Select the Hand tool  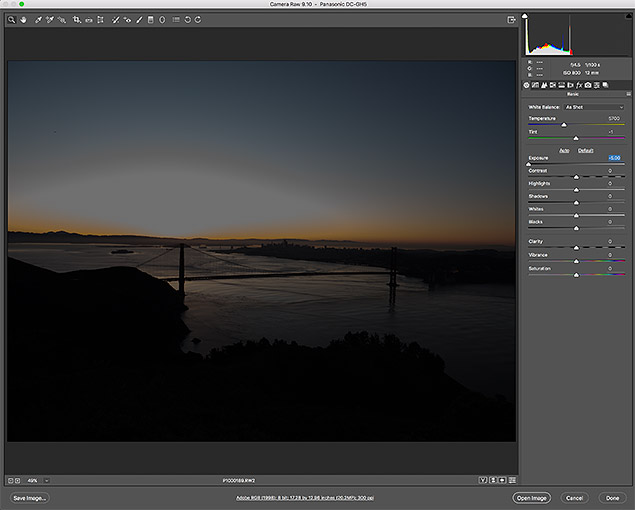point(24,20)
